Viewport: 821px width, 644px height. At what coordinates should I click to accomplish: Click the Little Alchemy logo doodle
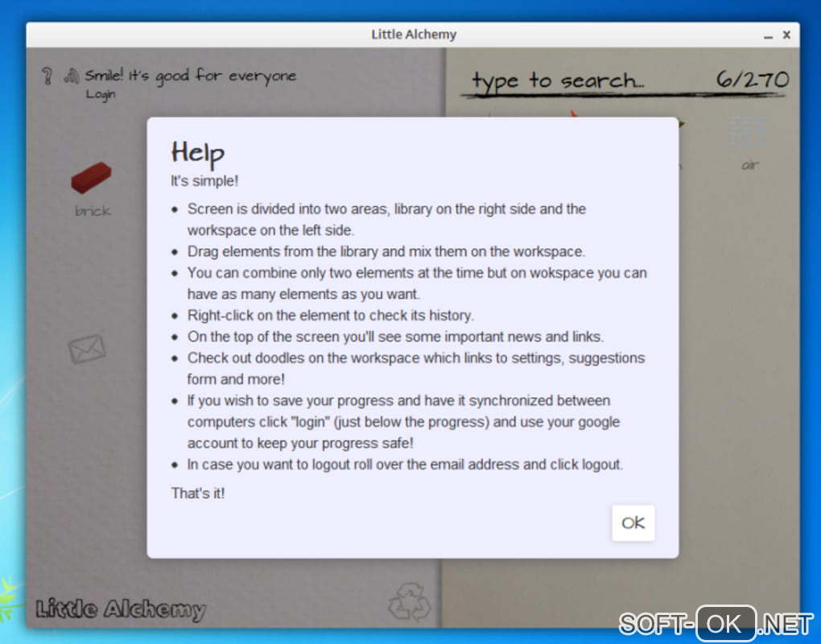click(121, 609)
